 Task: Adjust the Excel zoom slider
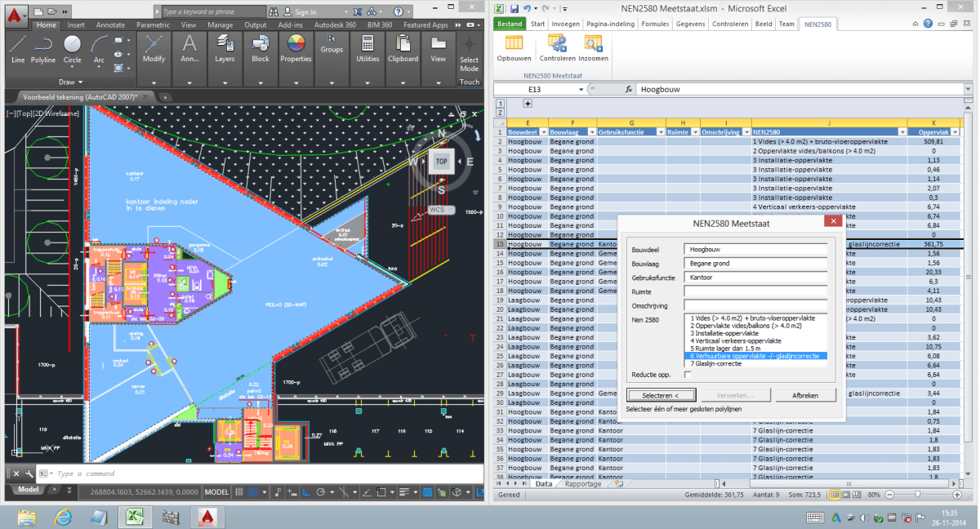[x=919, y=495]
